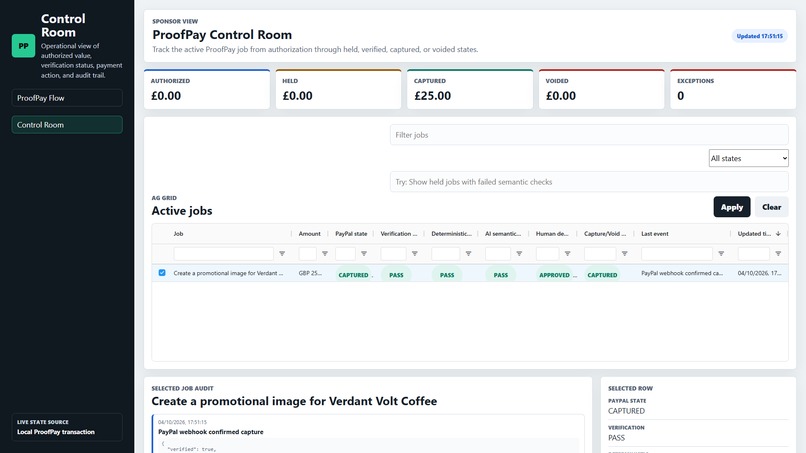Select Control Room in sidebar
The image size is (806, 453).
click(x=67, y=124)
